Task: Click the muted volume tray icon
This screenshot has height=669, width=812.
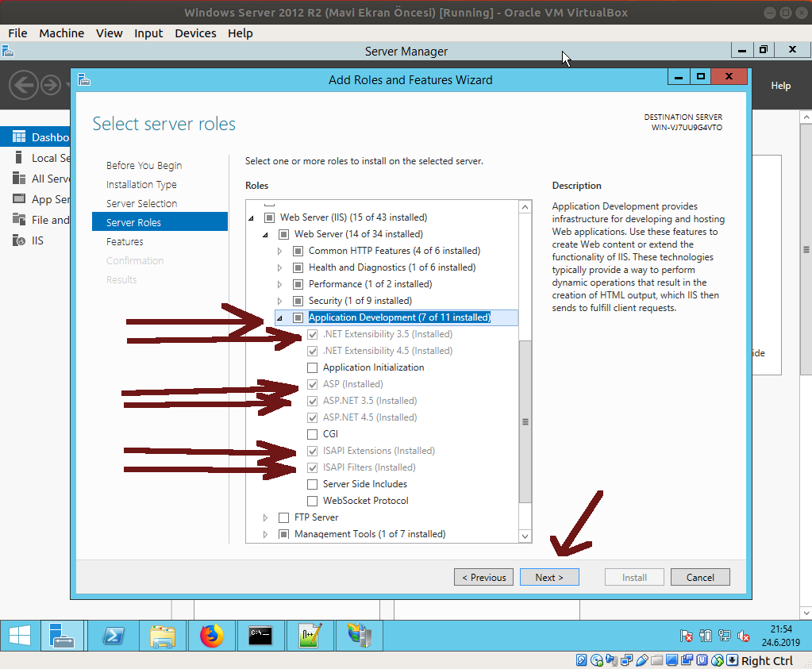Action: click(744, 636)
